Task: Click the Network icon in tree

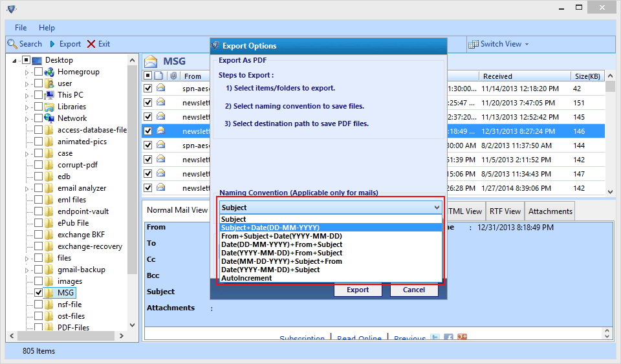Action: point(49,118)
